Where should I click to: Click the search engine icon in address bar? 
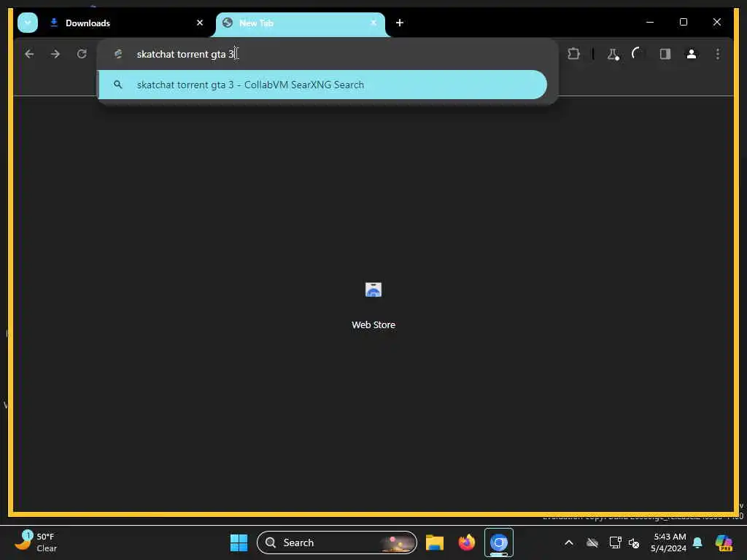tap(118, 54)
